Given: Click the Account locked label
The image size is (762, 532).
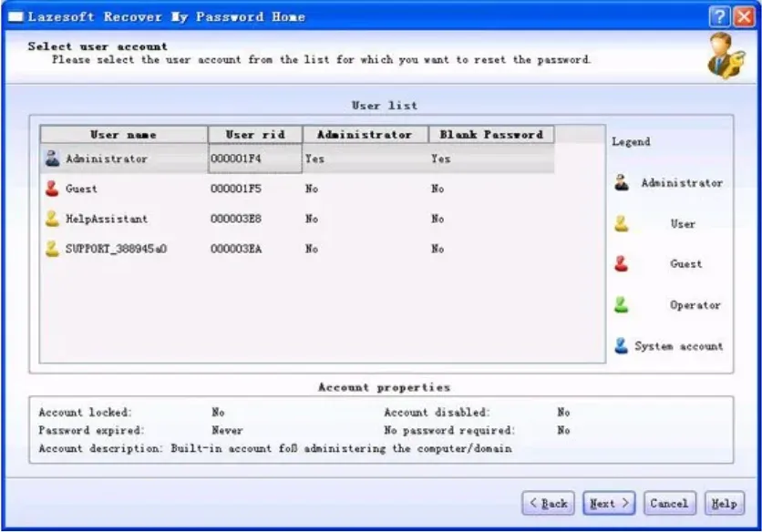Looking at the screenshot, I should point(85,412).
